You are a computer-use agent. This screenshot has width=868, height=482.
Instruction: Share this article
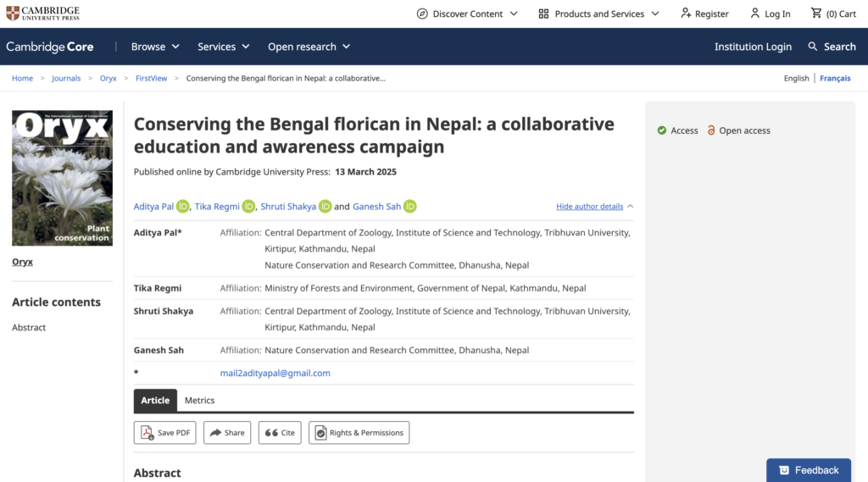tap(227, 433)
